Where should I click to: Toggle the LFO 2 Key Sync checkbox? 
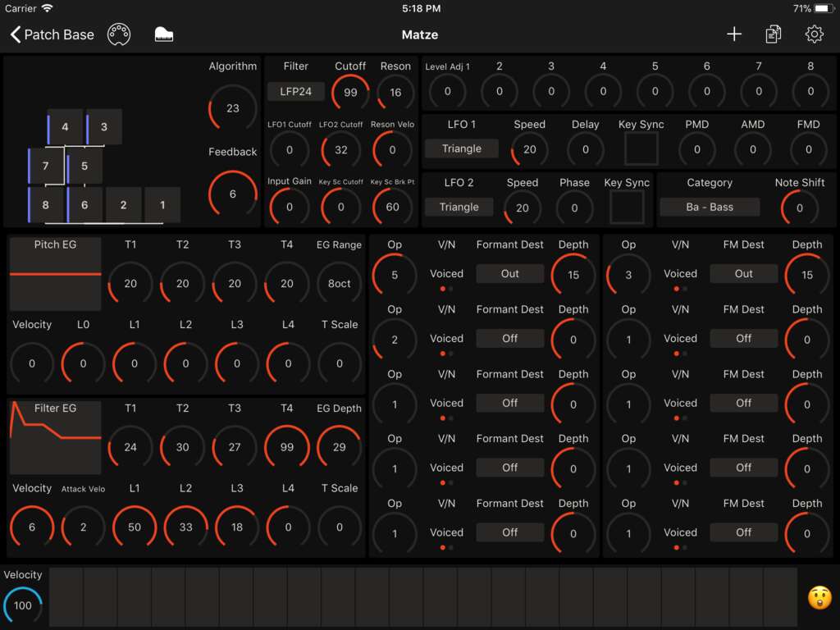pos(627,208)
